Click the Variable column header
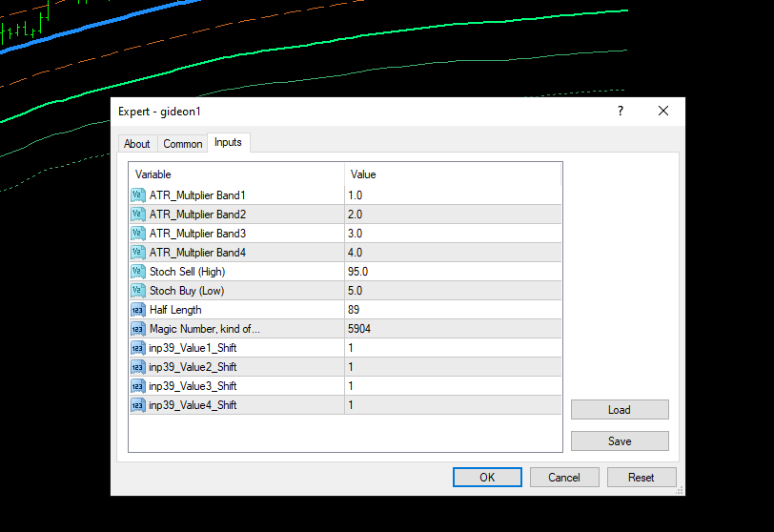774x532 pixels. coord(236,174)
